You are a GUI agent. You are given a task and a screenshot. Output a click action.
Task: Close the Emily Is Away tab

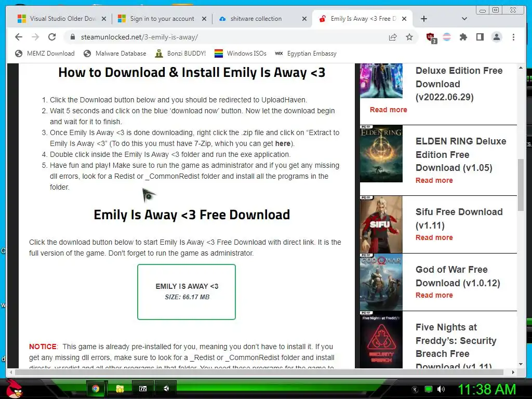404,19
